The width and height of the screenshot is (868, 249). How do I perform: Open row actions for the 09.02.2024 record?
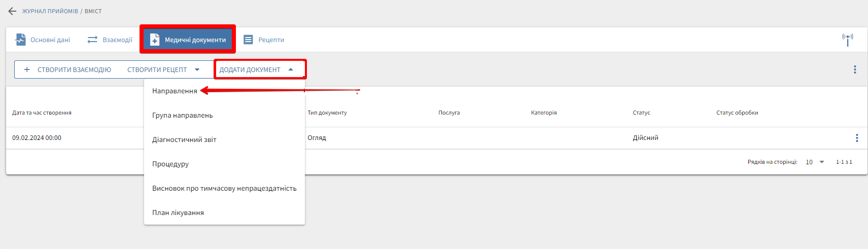[x=857, y=138]
